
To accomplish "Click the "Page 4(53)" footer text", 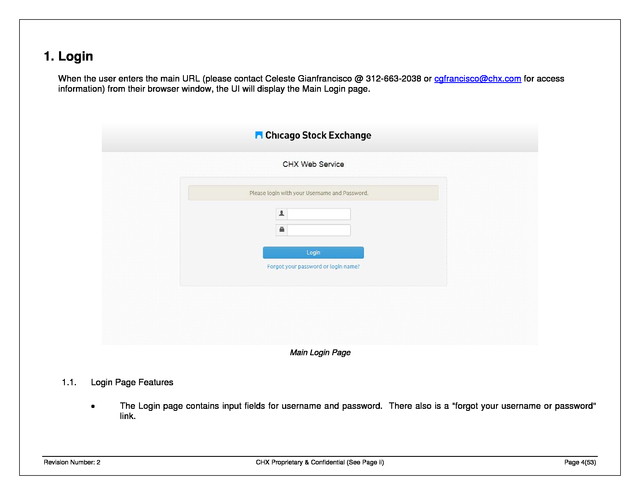I will [580, 462].
